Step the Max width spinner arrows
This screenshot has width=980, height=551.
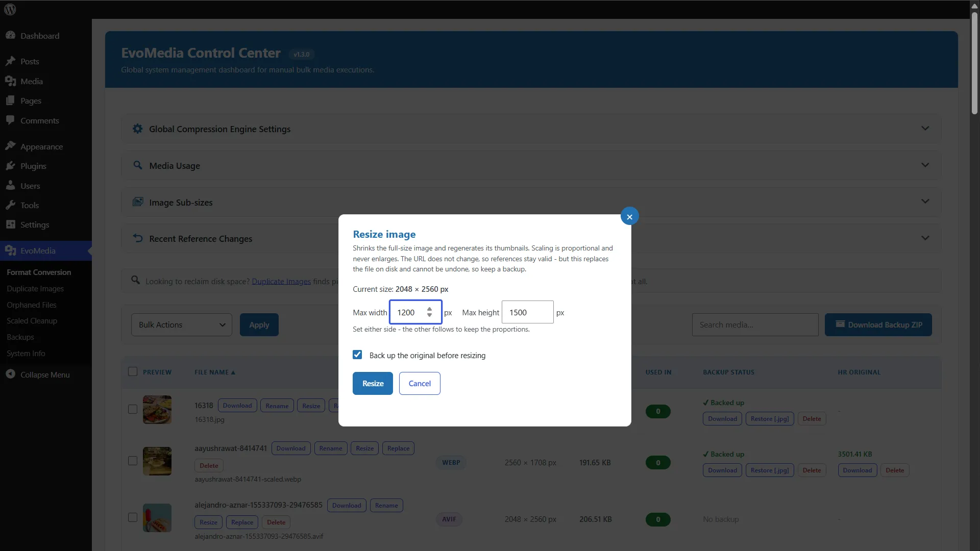(x=429, y=312)
